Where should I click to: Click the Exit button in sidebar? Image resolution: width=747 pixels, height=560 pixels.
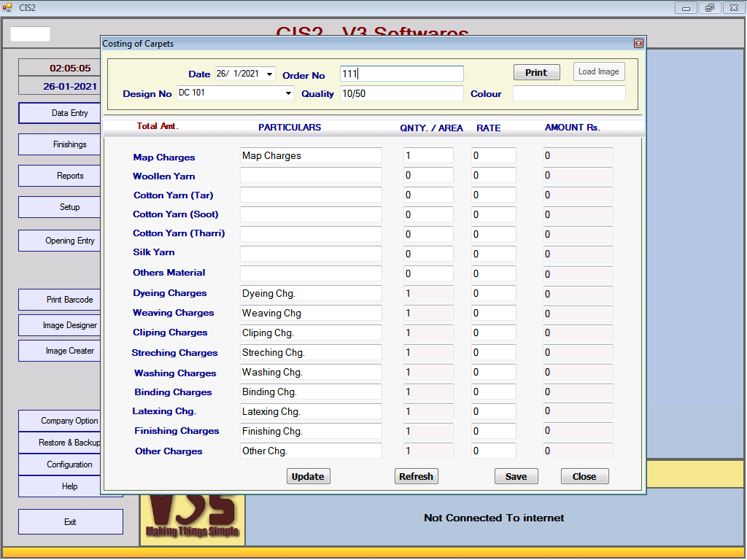[x=70, y=522]
